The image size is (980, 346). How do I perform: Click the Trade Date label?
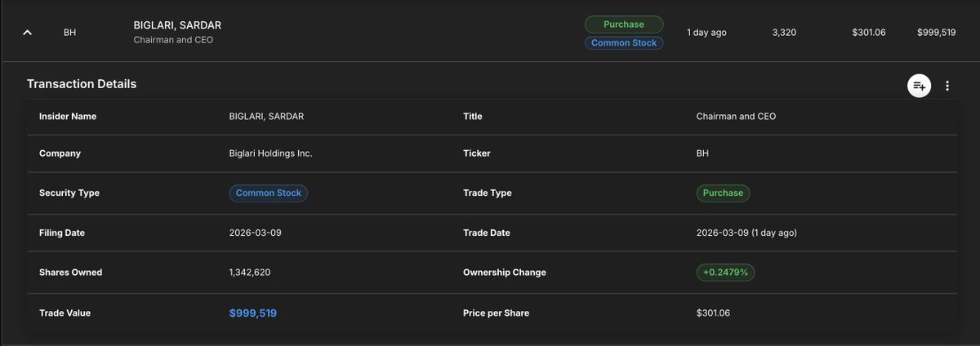(x=487, y=233)
